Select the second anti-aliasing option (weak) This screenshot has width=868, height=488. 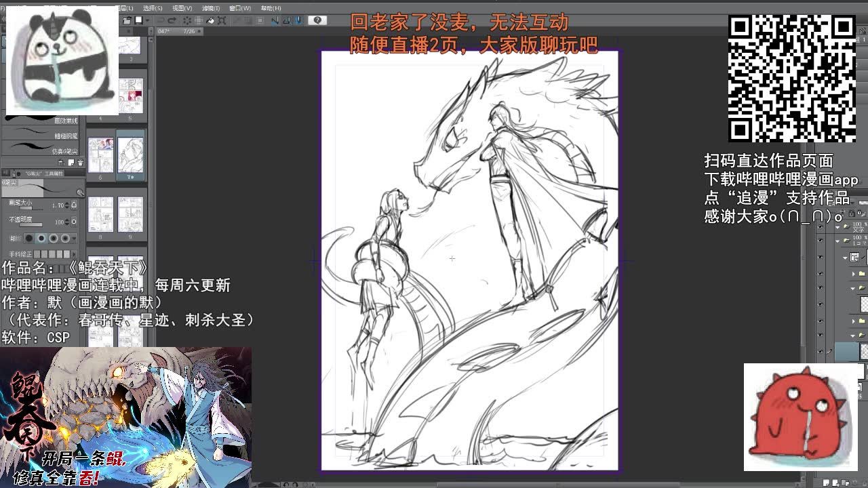coord(41,238)
